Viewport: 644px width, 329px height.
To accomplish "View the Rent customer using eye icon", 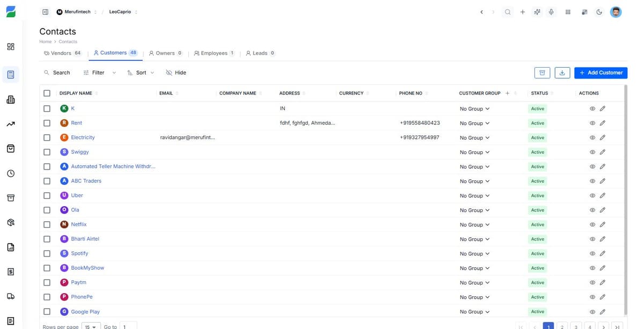I will pos(592,123).
